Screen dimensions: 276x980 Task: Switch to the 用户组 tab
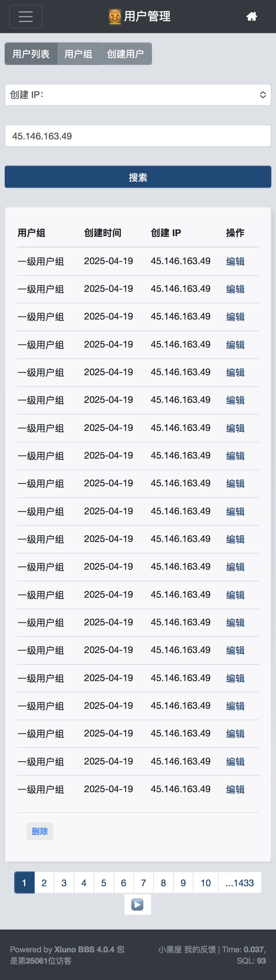click(78, 54)
